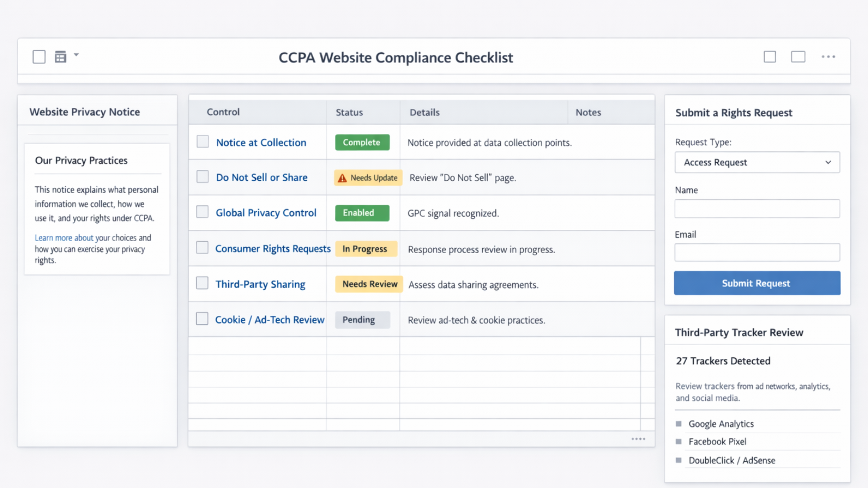Expand the caret next to the grid view icon
This screenshot has width=868, height=488.
point(76,54)
